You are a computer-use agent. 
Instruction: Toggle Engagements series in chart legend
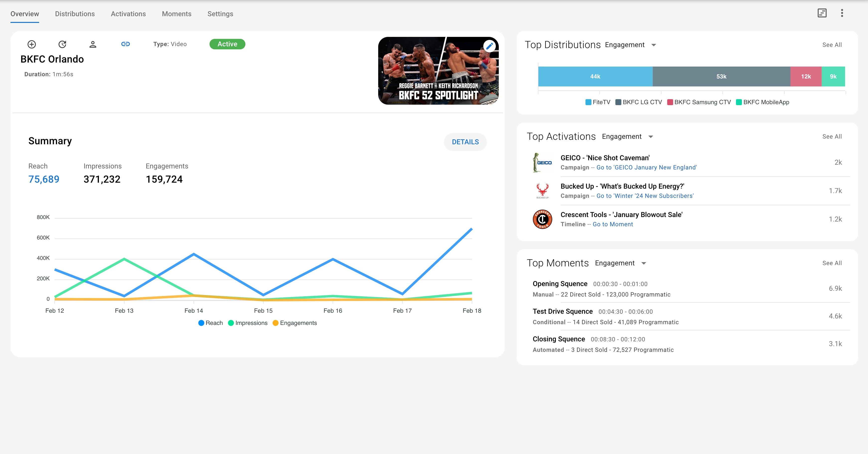(294, 323)
